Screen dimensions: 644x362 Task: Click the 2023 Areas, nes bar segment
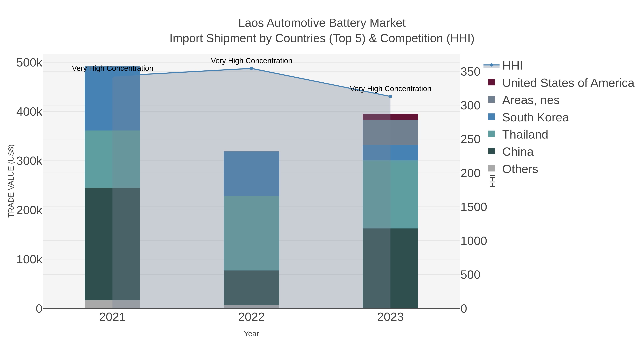click(390, 133)
